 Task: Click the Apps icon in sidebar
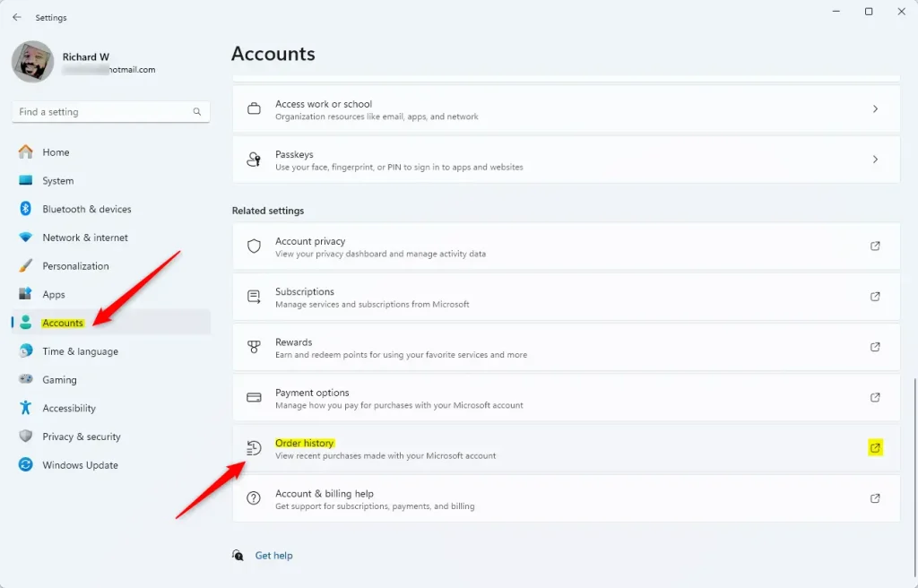point(26,294)
